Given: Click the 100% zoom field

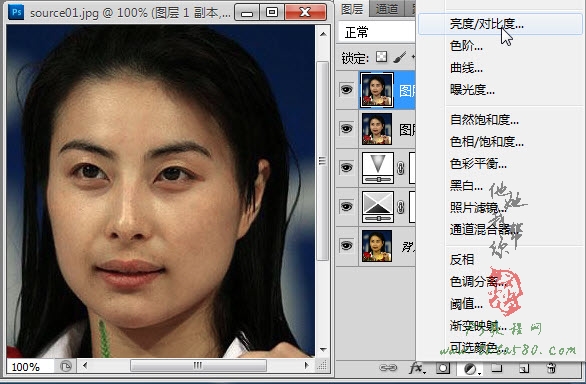Looking at the screenshot, I should 30,366.
